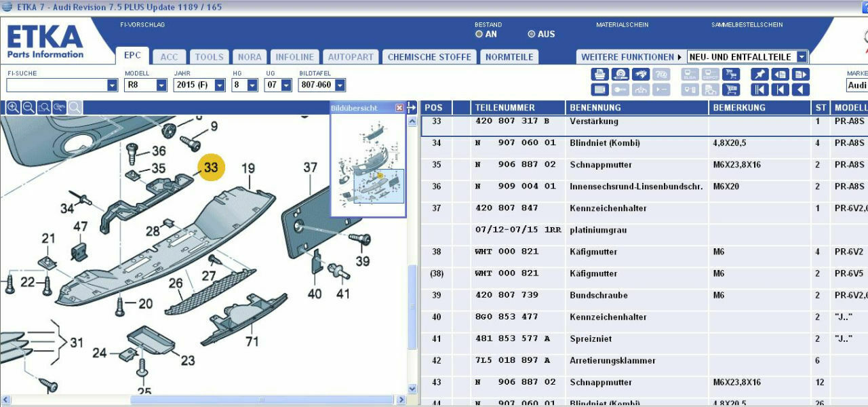Activate the zoom-to-region magnifier tool
868x407 pixels.
pos(44,107)
